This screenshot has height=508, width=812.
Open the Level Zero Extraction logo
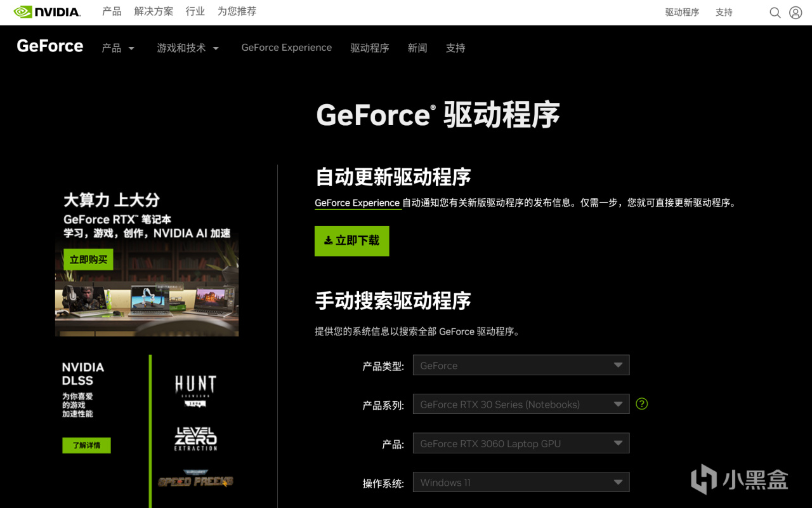[x=195, y=439]
